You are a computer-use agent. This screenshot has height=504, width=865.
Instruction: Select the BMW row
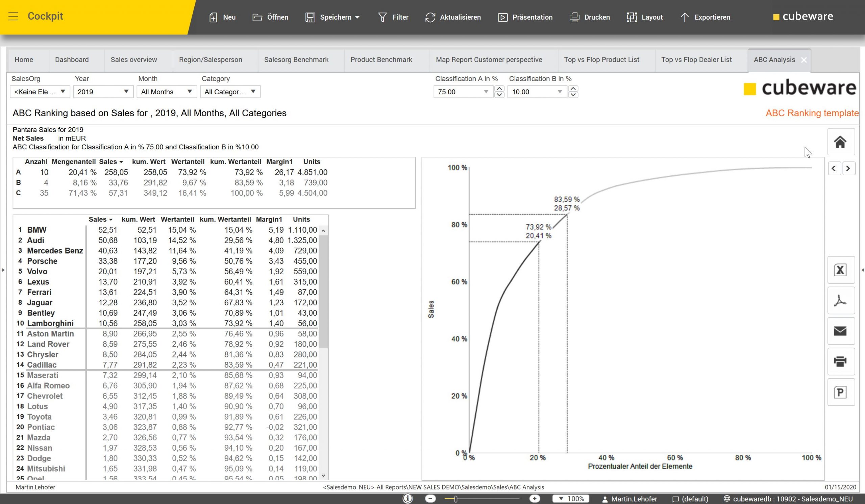(167, 230)
